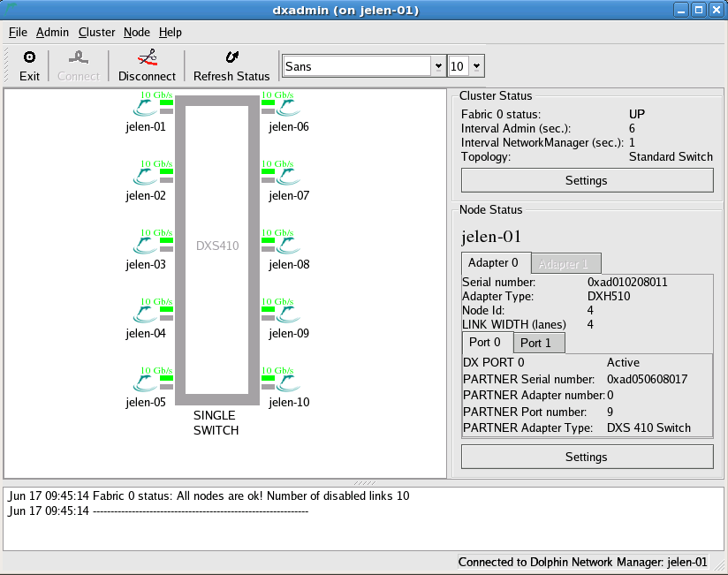Click the Connected to Dolphin Network Manager status

click(x=583, y=562)
